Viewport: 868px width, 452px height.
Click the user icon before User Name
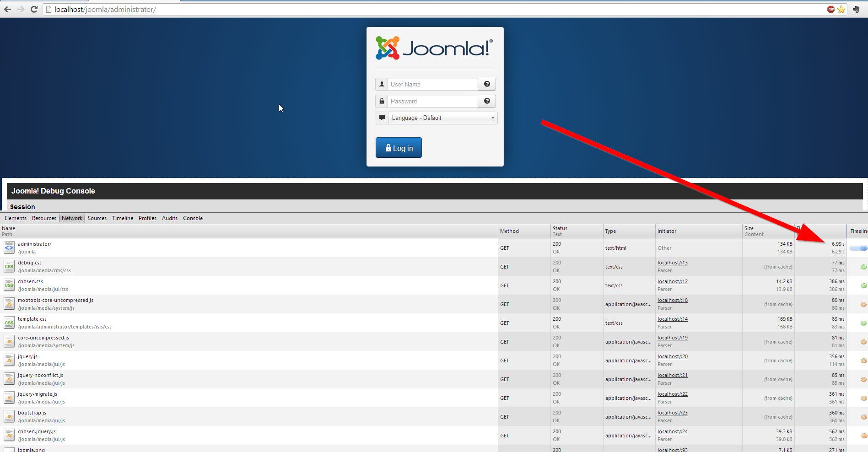(382, 84)
